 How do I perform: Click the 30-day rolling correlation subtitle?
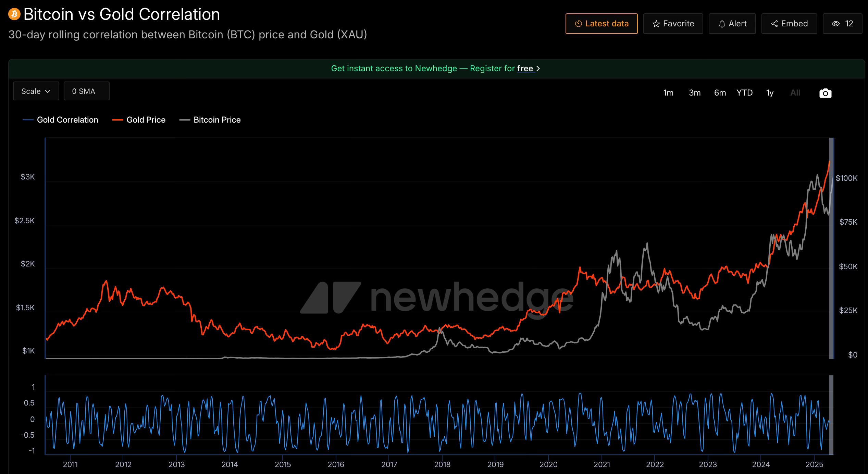click(x=188, y=35)
